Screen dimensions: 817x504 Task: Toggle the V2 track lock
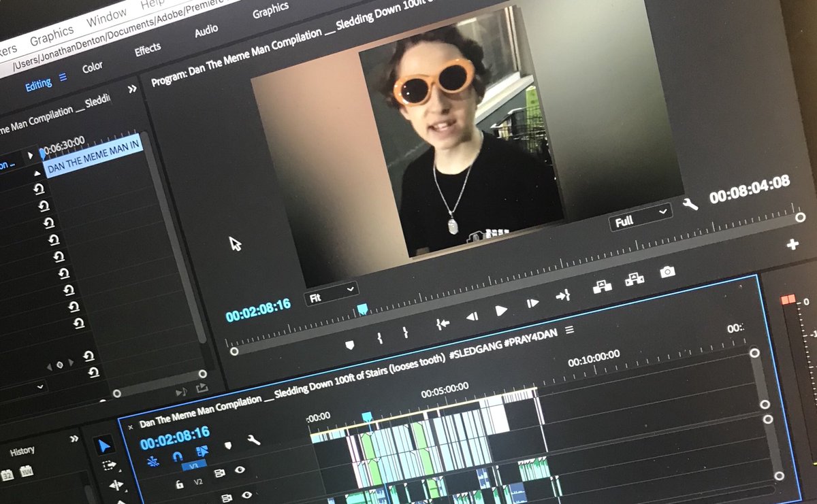click(179, 484)
